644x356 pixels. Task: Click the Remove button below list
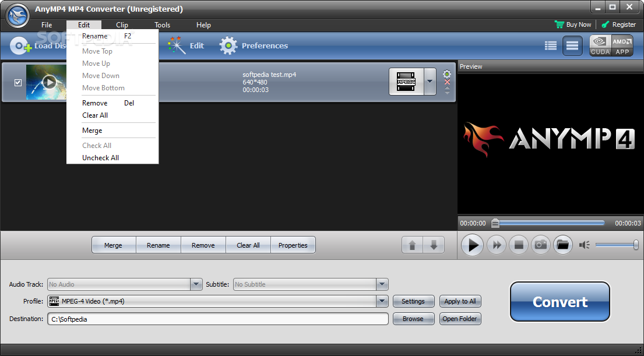tap(203, 245)
